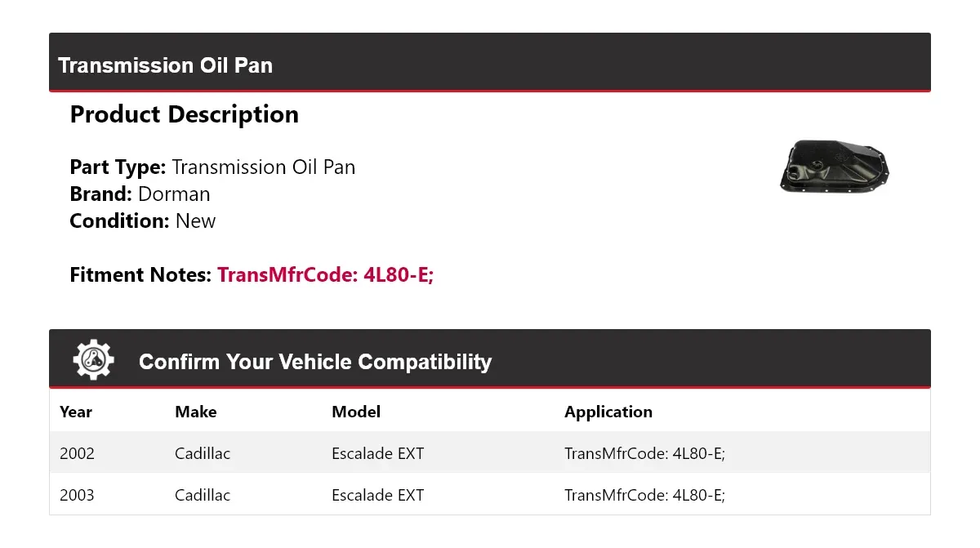Click the Model column header
The width and height of the screenshot is (980, 548).
(356, 412)
